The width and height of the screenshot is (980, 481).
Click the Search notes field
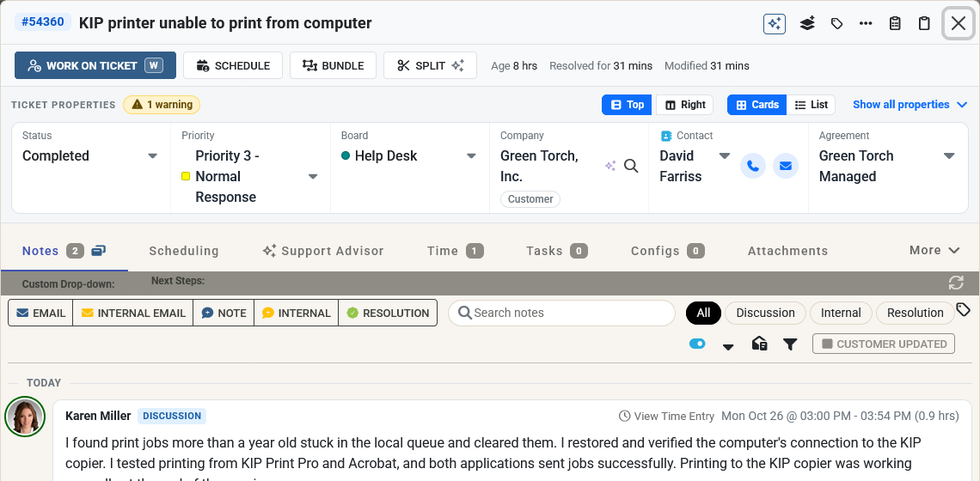coord(562,313)
